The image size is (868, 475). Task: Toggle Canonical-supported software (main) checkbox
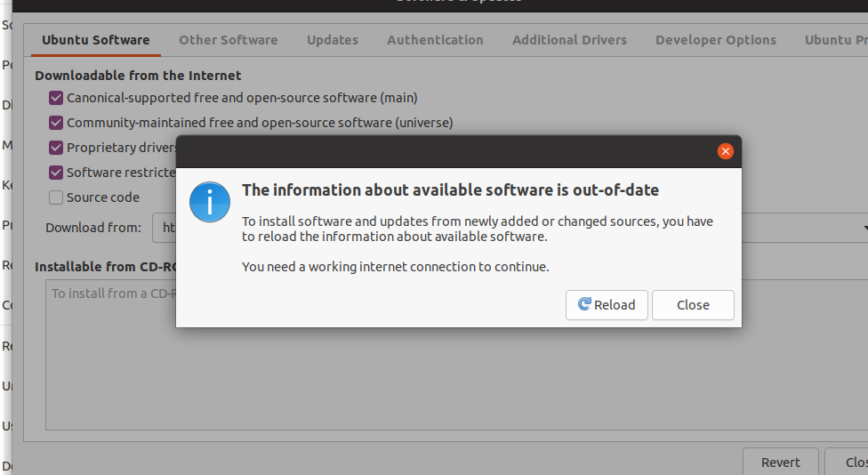pyautogui.click(x=56, y=98)
